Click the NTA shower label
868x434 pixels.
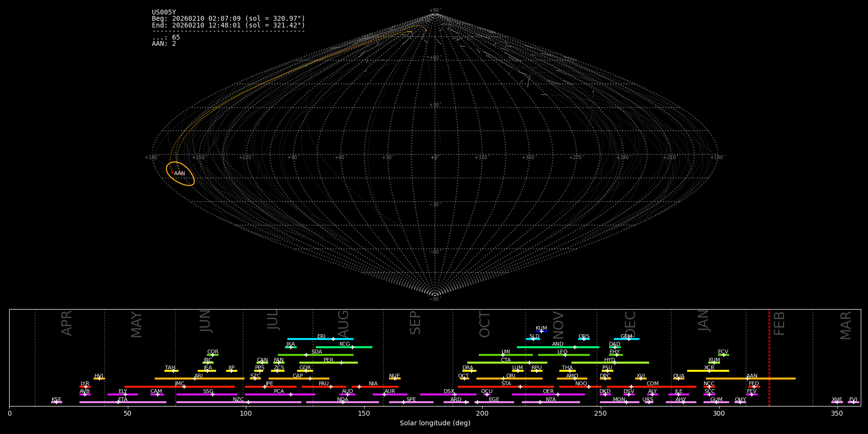tap(551, 400)
